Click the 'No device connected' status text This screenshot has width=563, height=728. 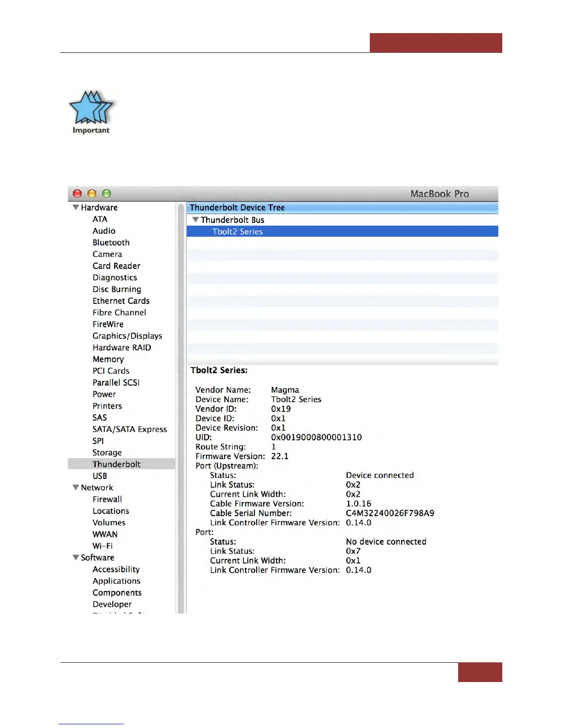tap(386, 541)
